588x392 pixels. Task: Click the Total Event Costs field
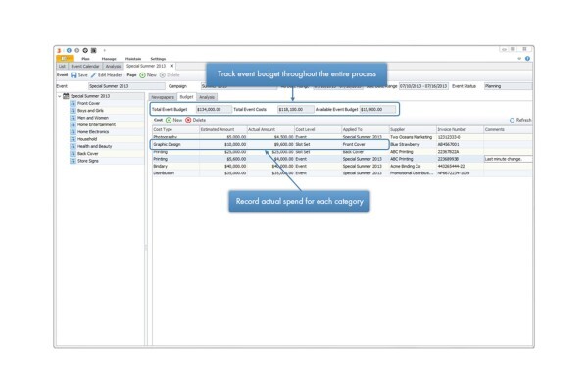[x=296, y=109]
